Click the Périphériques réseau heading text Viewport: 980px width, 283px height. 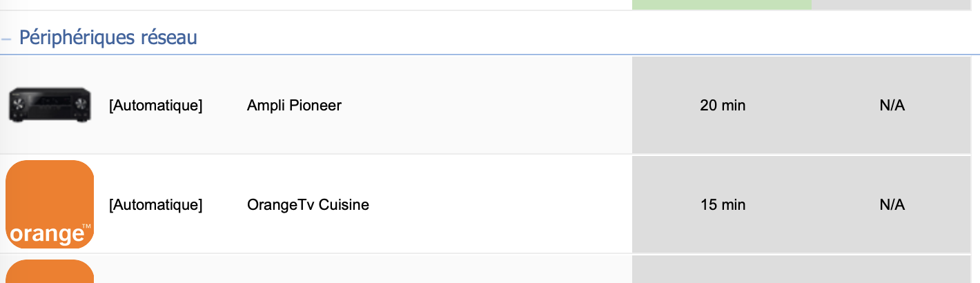108,38
